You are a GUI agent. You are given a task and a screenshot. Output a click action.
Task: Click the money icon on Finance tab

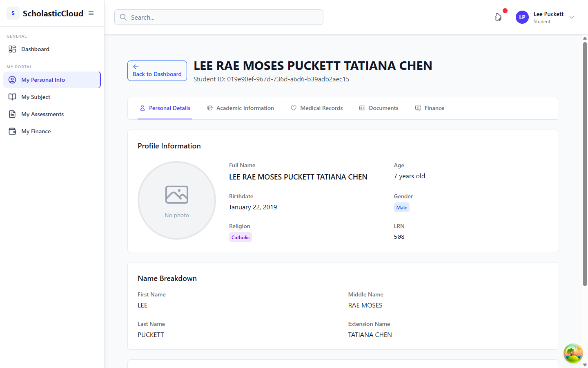pos(418,108)
